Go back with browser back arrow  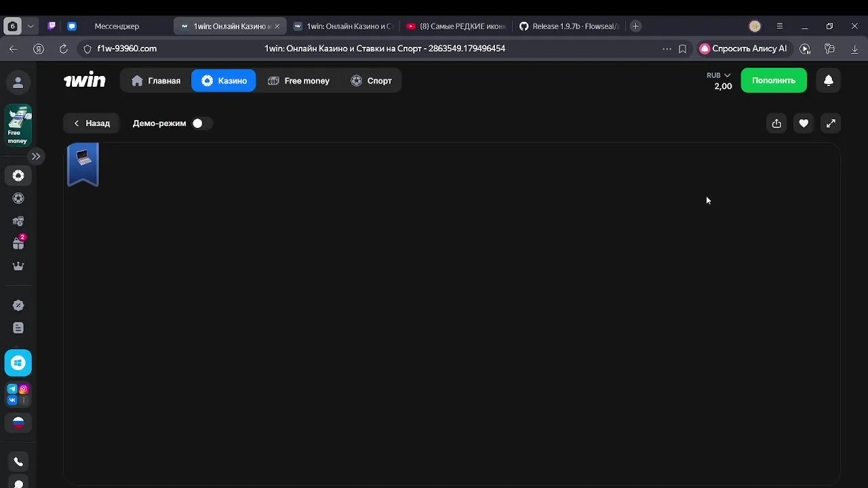14,49
